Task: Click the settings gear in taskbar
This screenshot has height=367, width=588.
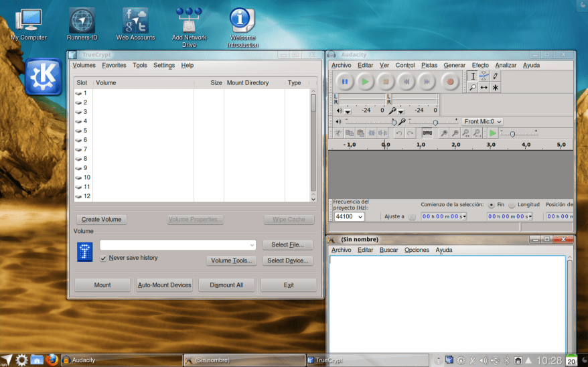Action: 21,360
